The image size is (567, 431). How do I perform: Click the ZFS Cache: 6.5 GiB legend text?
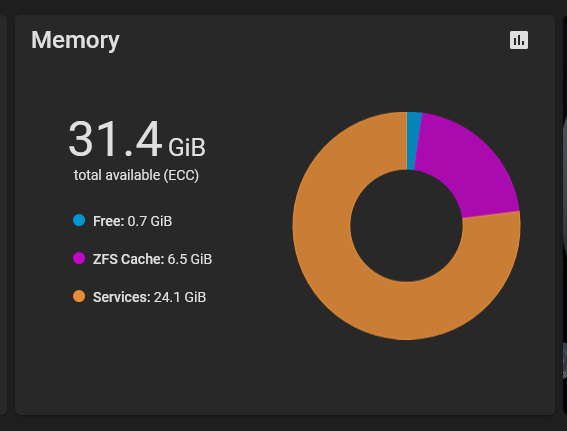point(152,259)
